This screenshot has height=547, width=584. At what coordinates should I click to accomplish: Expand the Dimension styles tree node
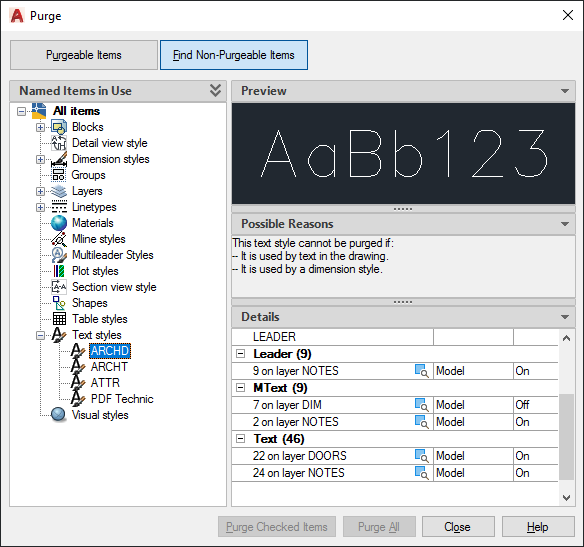40,159
